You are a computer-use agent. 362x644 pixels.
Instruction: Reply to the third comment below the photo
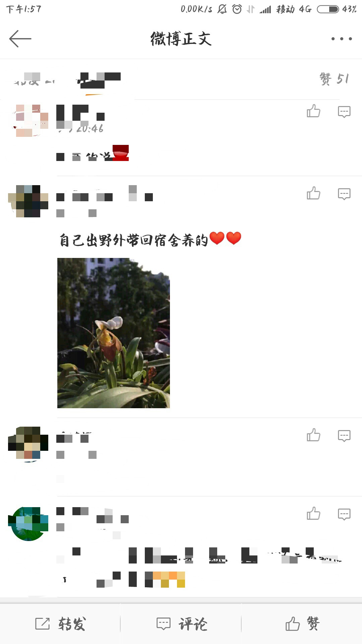tap(344, 436)
